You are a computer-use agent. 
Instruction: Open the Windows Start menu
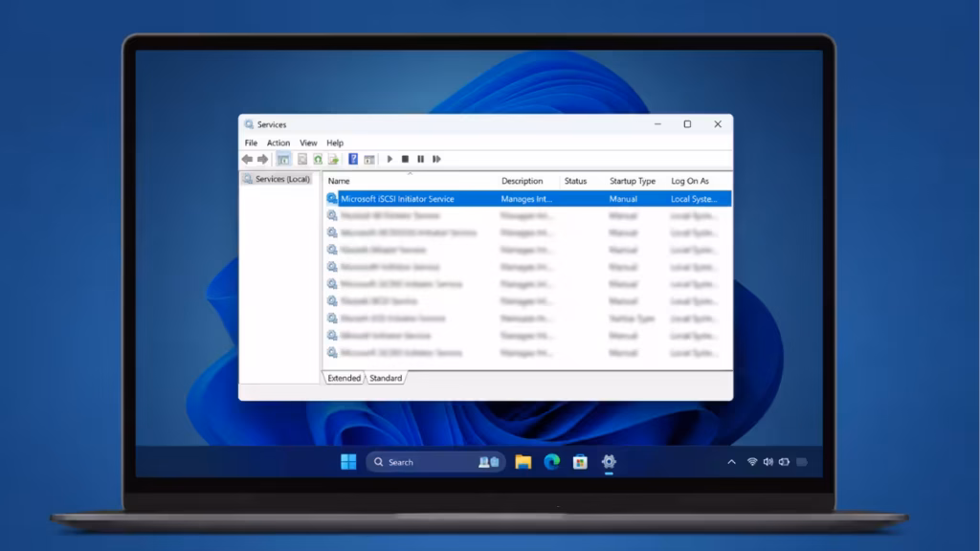348,462
